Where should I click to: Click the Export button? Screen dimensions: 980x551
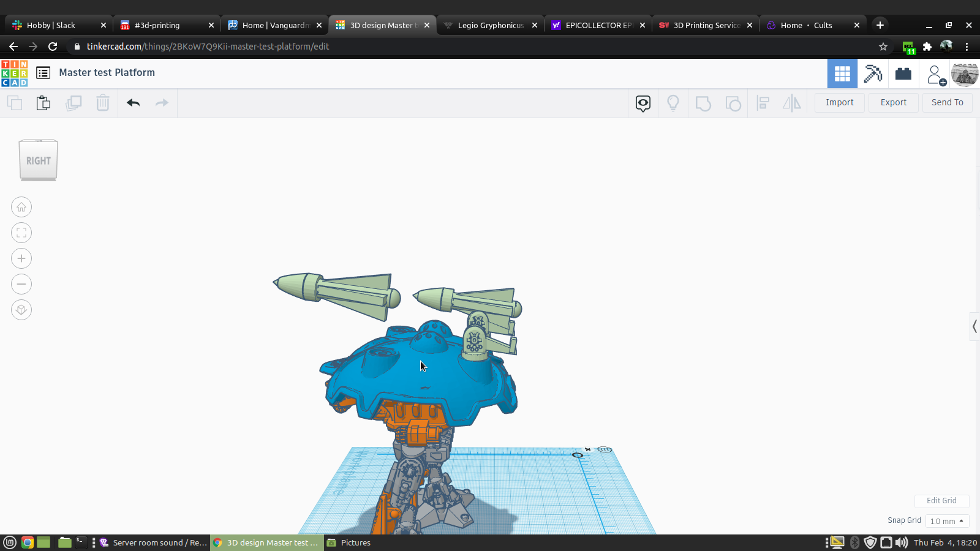pyautogui.click(x=894, y=102)
